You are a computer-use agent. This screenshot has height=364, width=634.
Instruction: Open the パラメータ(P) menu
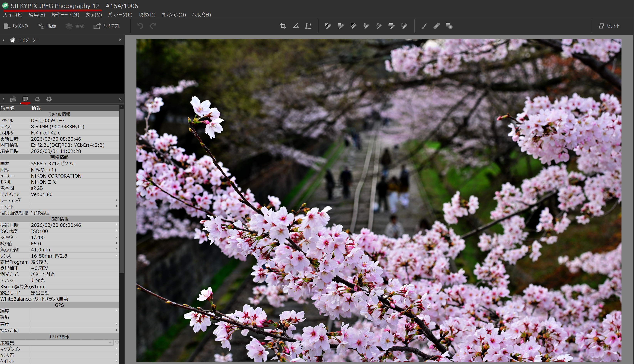[x=120, y=15]
